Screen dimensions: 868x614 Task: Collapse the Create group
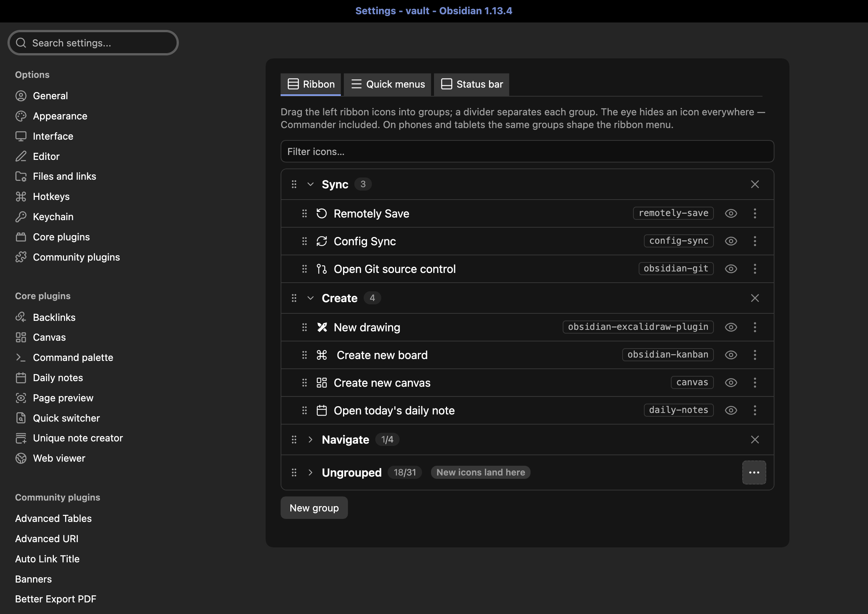[311, 298]
